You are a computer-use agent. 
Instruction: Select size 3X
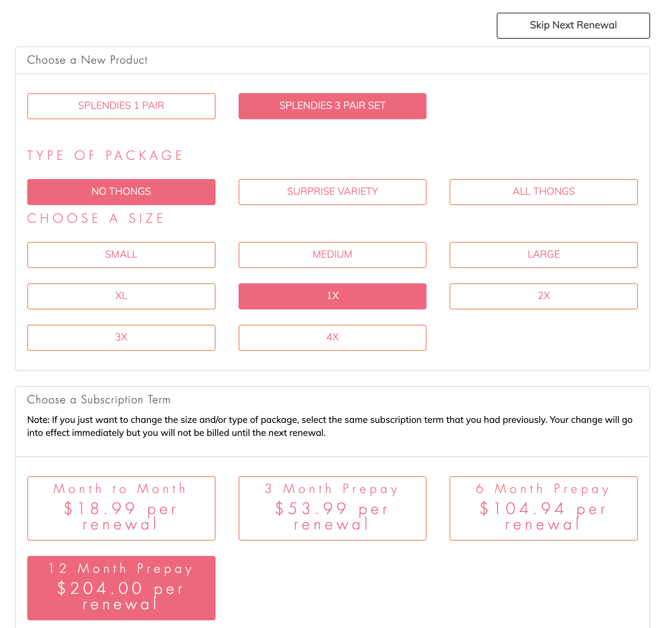pos(121,338)
